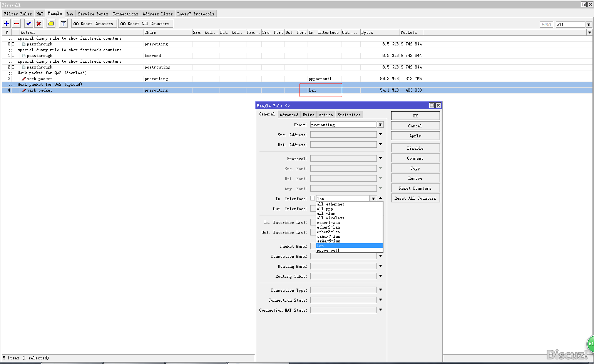594x364 pixels.
Task: Expand Routing Mark field
Action: tap(380, 266)
